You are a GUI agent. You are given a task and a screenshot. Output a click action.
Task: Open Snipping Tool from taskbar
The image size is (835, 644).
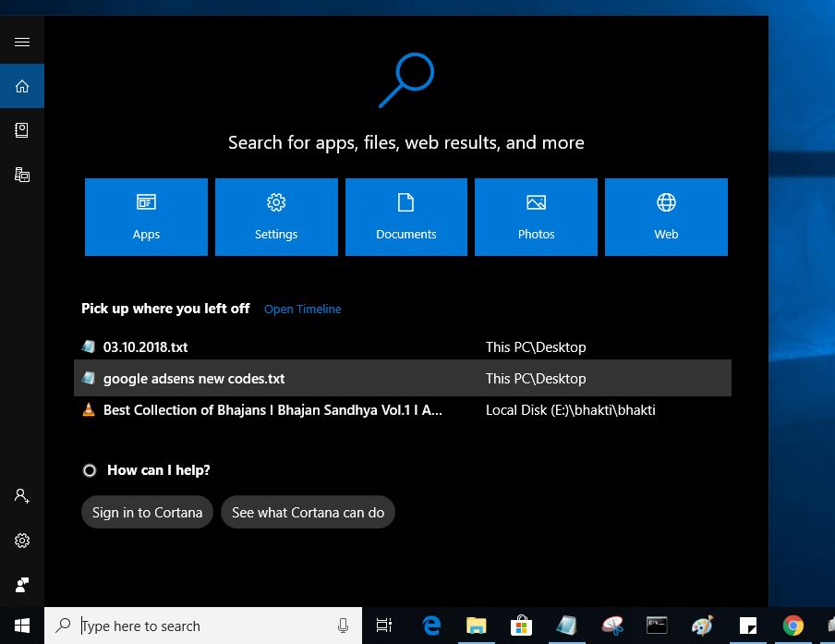(611, 626)
